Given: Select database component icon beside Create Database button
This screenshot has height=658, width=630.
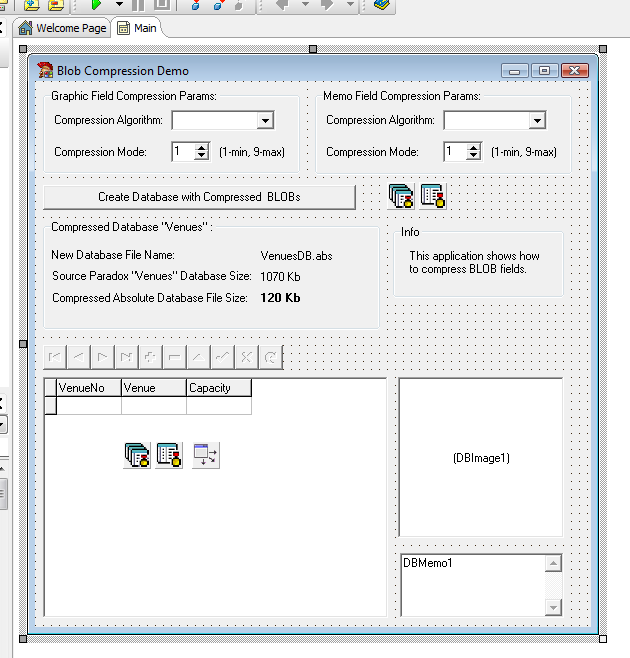Looking at the screenshot, I should click(401, 196).
